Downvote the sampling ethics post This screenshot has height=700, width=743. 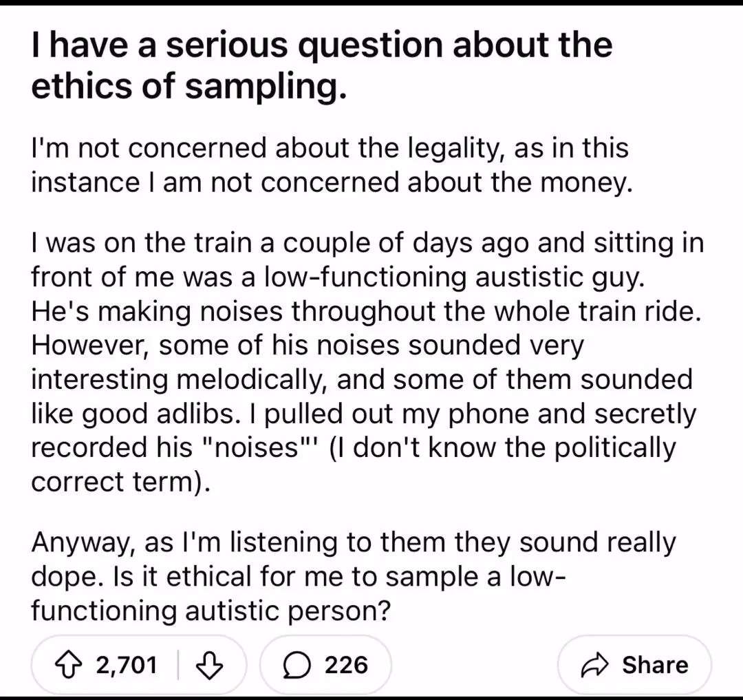[211, 664]
